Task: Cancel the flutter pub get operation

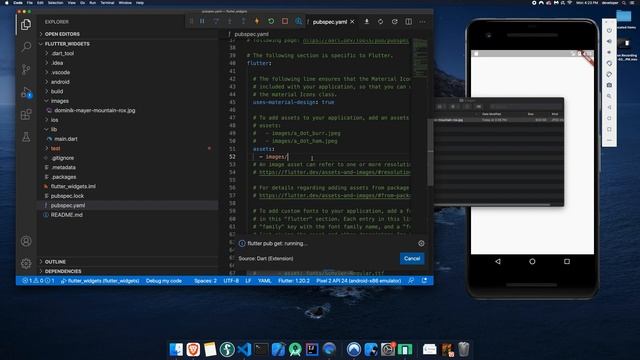Action: coord(412,258)
